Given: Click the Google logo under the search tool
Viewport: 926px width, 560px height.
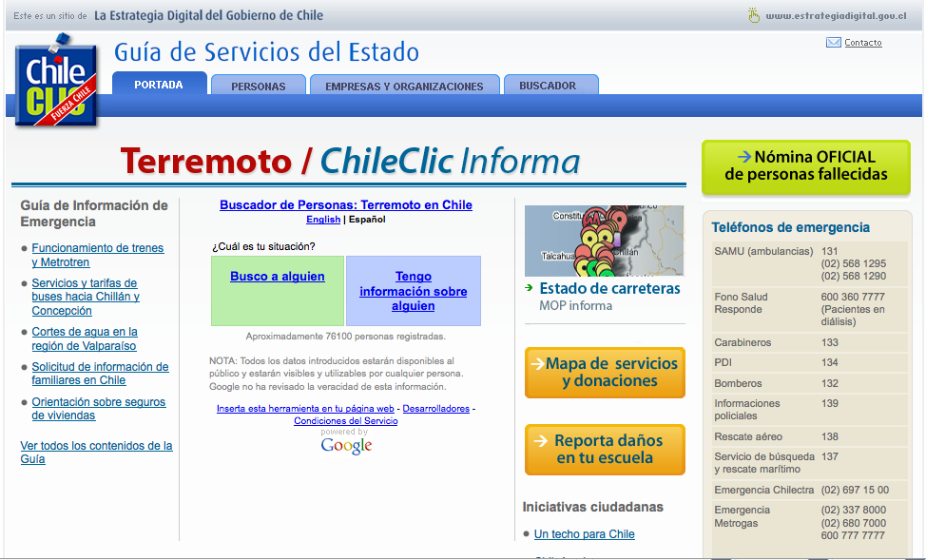Looking at the screenshot, I should coord(346,444).
